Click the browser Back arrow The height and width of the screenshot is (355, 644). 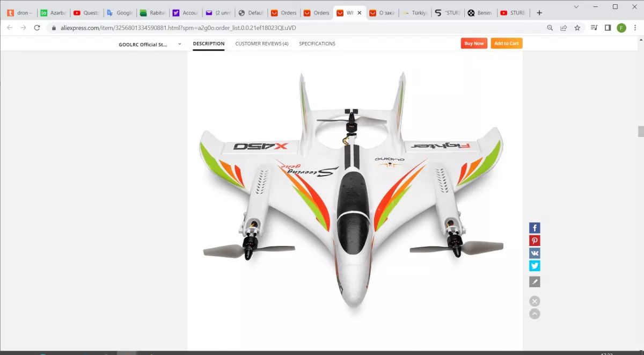tap(10, 28)
